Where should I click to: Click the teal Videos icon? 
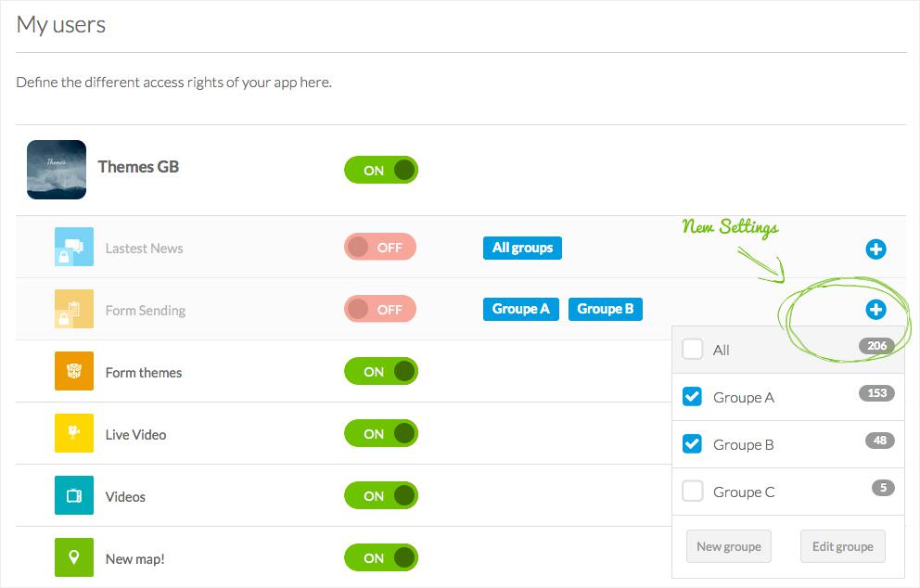click(74, 496)
